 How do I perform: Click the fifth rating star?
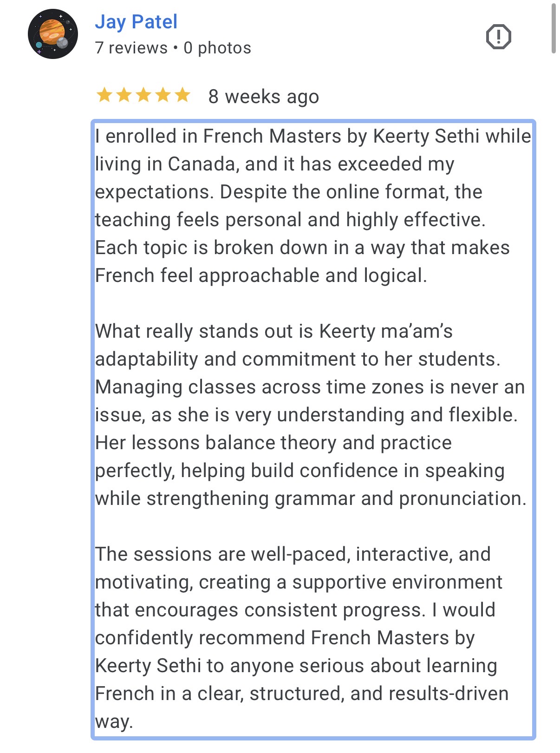[x=182, y=95]
